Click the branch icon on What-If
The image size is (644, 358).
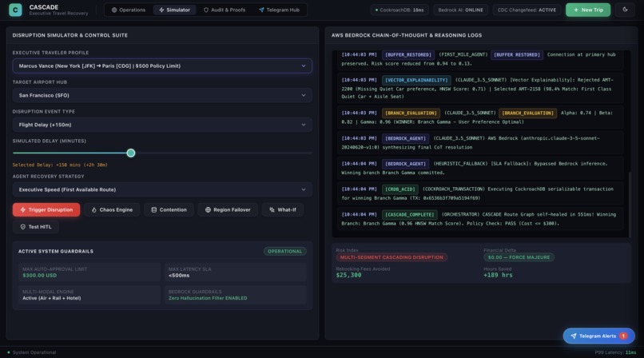point(272,210)
